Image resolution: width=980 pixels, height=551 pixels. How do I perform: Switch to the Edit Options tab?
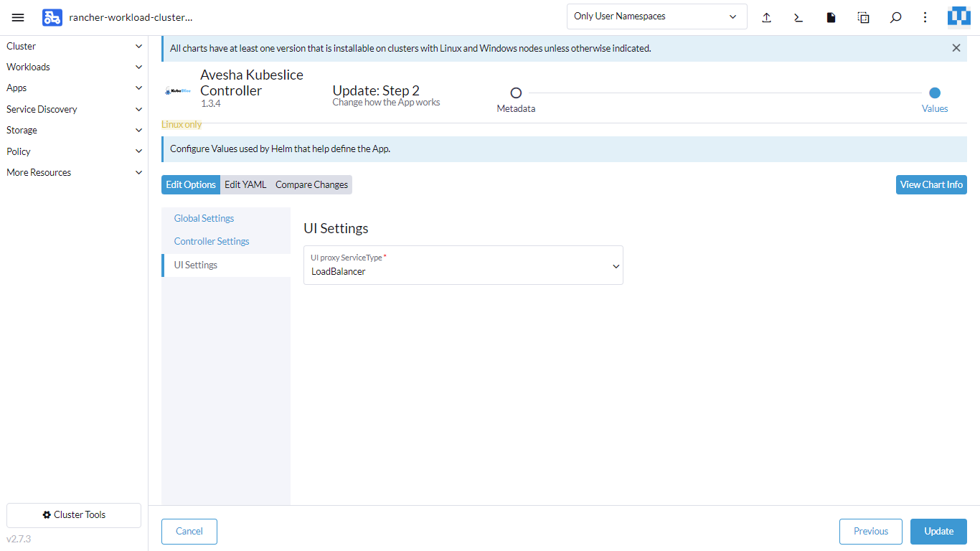coord(191,184)
